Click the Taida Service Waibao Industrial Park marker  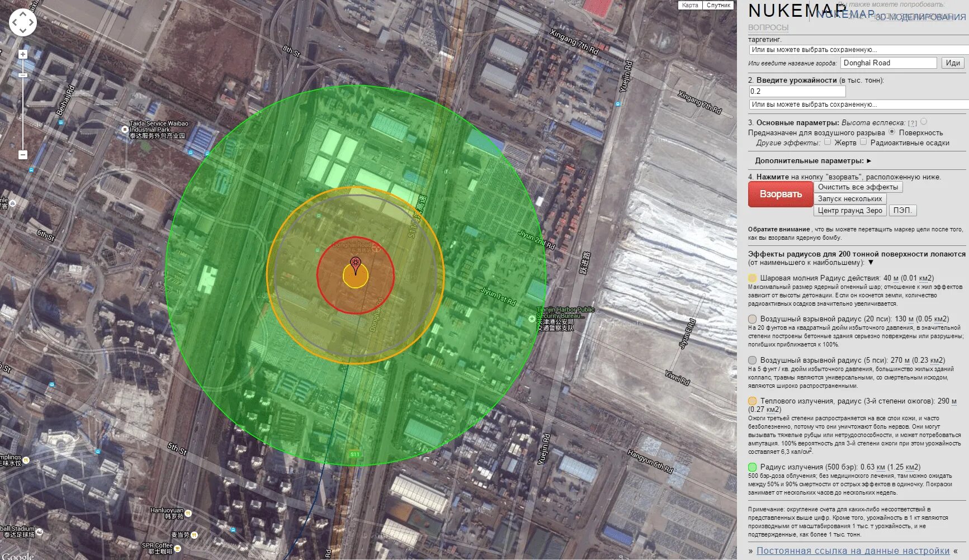point(125,129)
